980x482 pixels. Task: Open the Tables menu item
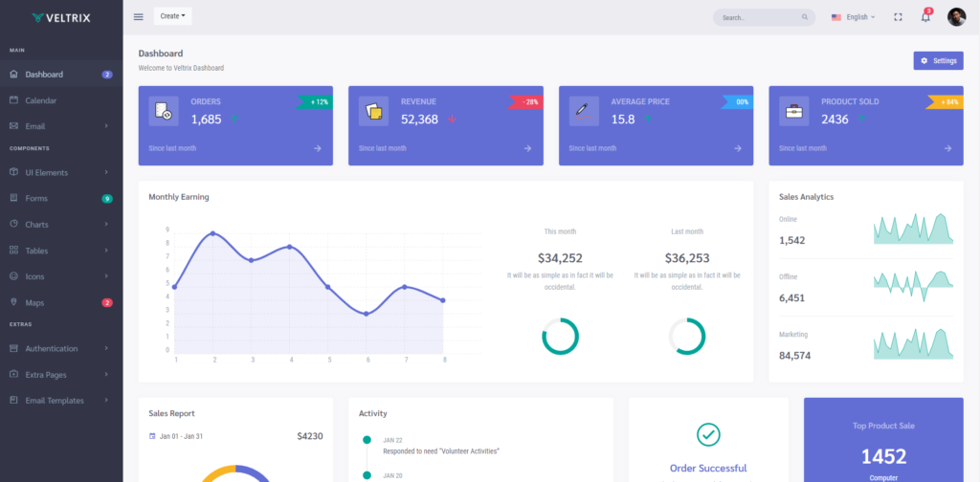(x=61, y=251)
